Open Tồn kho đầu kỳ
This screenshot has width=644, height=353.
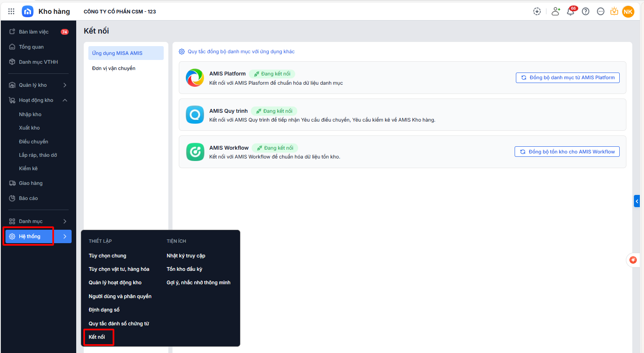pyautogui.click(x=185, y=269)
